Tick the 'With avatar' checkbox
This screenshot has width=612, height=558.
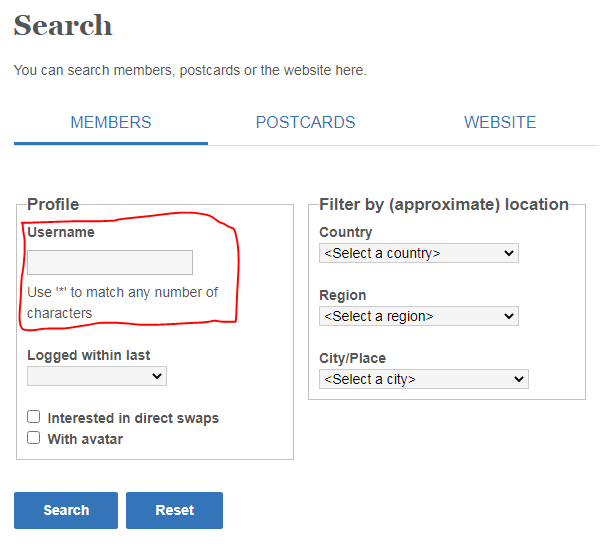(x=34, y=438)
